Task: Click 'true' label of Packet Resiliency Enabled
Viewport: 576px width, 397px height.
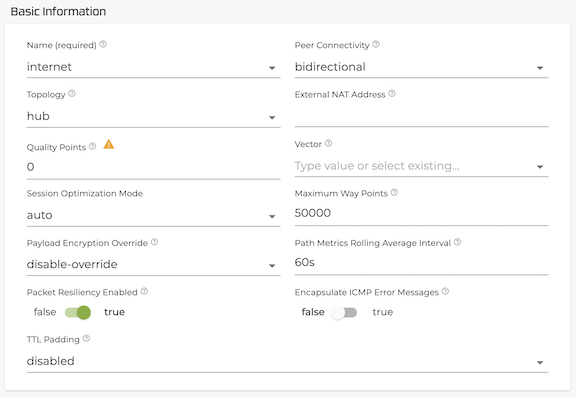Action: tap(114, 312)
